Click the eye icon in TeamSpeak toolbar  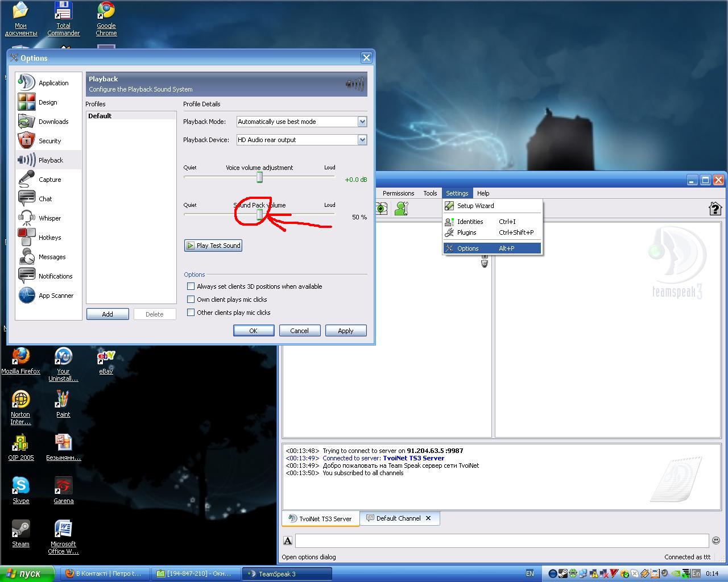tap(381, 209)
